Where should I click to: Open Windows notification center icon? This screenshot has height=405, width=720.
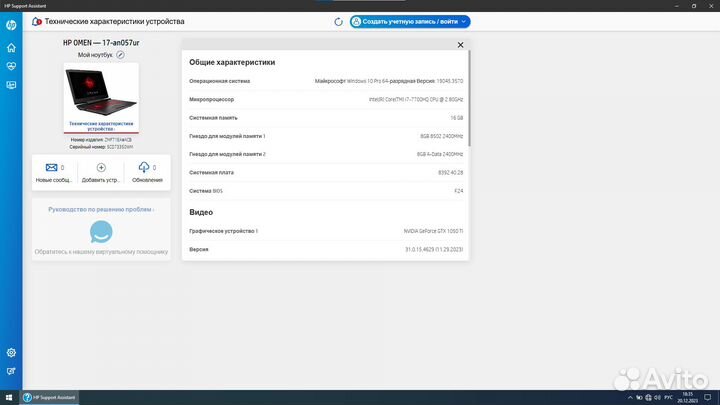pos(708,398)
